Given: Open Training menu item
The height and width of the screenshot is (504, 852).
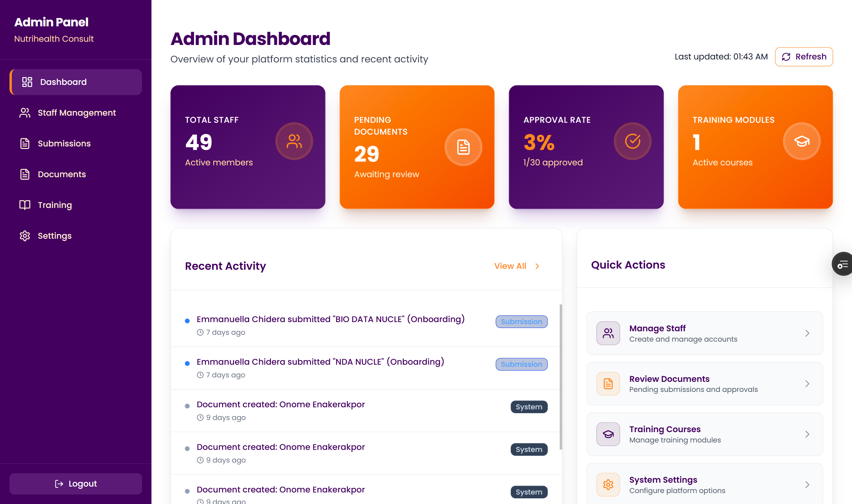Looking at the screenshot, I should [76, 205].
